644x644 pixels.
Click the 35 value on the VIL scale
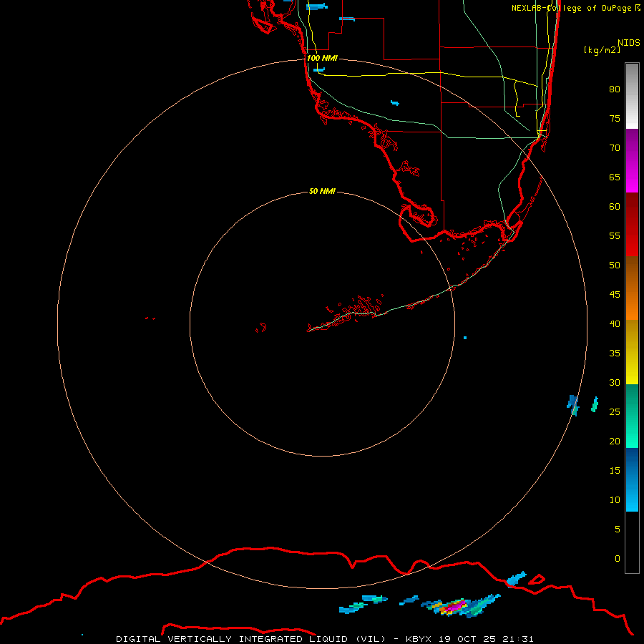point(615,353)
